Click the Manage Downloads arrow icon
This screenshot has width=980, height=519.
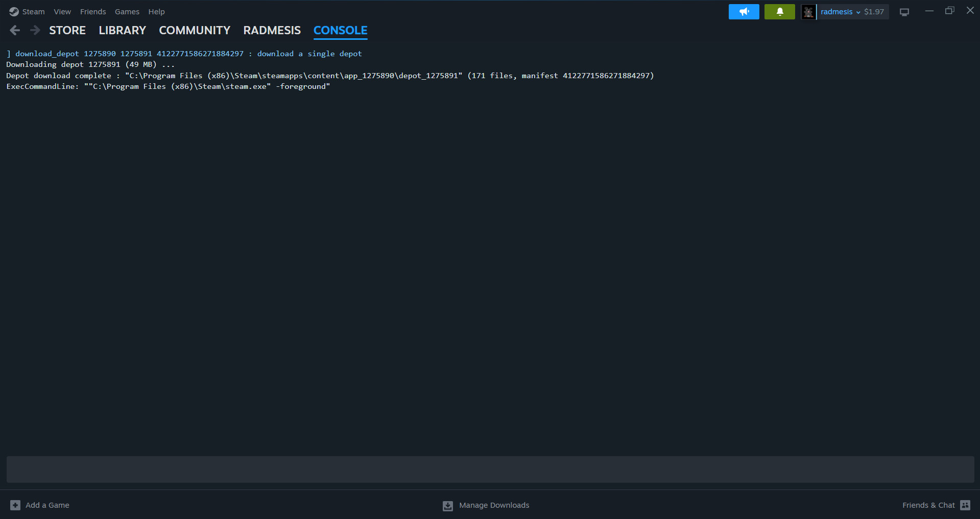click(448, 506)
